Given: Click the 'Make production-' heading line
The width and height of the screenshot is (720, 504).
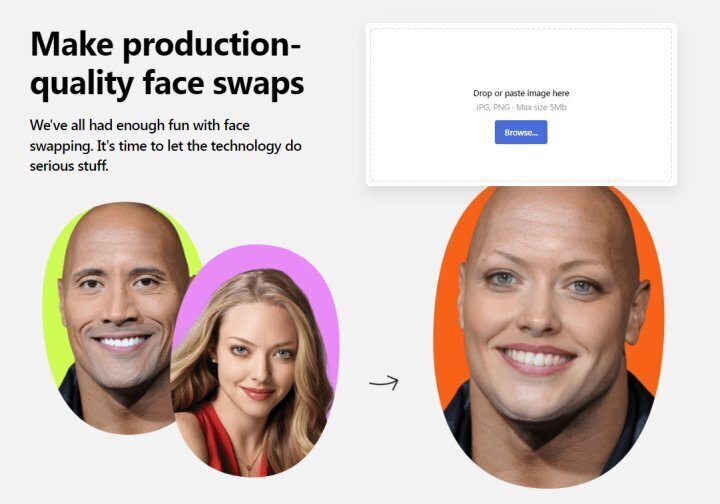Looking at the screenshot, I should tap(165, 45).
